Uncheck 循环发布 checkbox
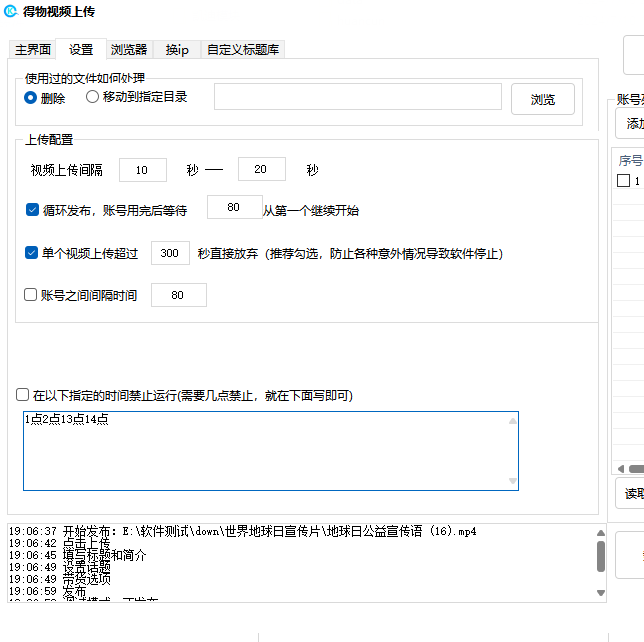 (32, 210)
